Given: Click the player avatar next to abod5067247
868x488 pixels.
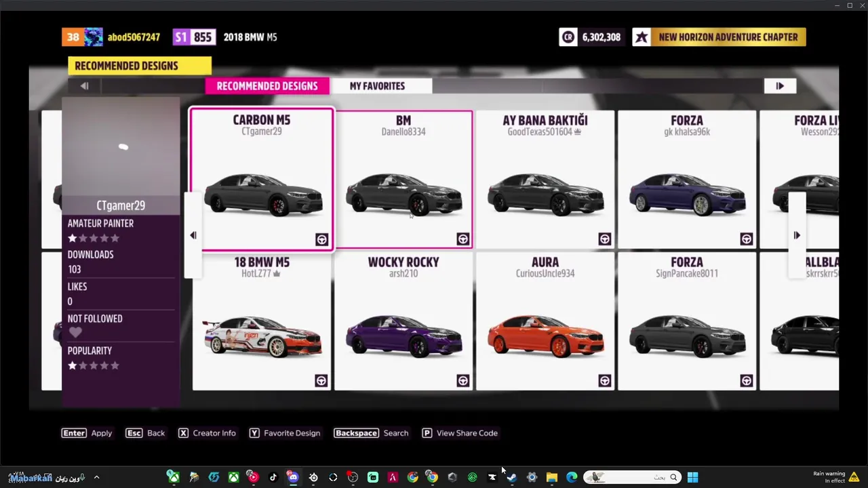Looking at the screenshot, I should 93,37.
